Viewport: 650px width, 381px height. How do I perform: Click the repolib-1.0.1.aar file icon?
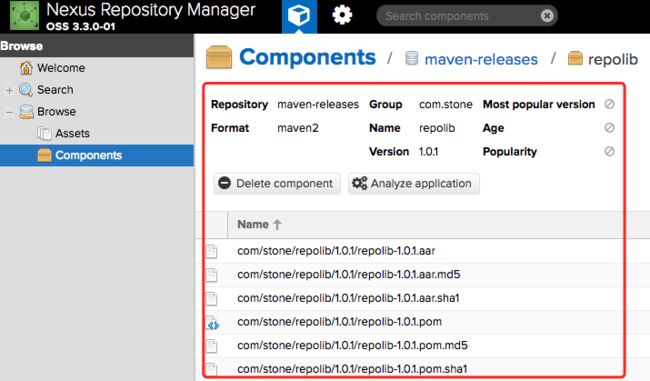click(x=211, y=251)
